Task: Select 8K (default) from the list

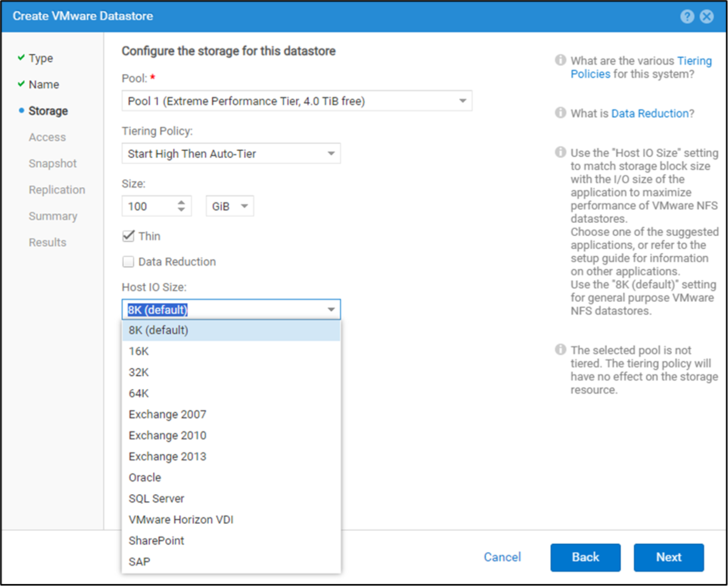Action: (231, 330)
